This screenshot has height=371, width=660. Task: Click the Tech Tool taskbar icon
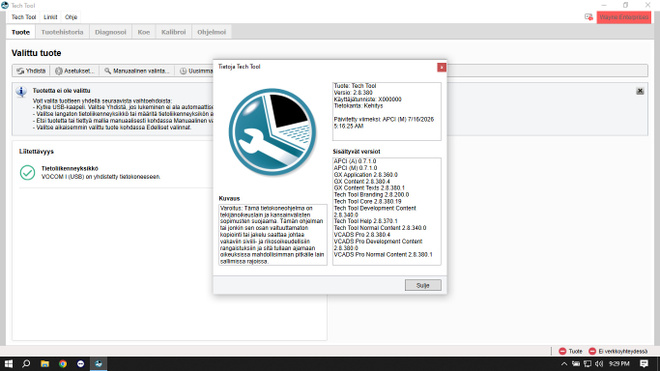point(98,364)
